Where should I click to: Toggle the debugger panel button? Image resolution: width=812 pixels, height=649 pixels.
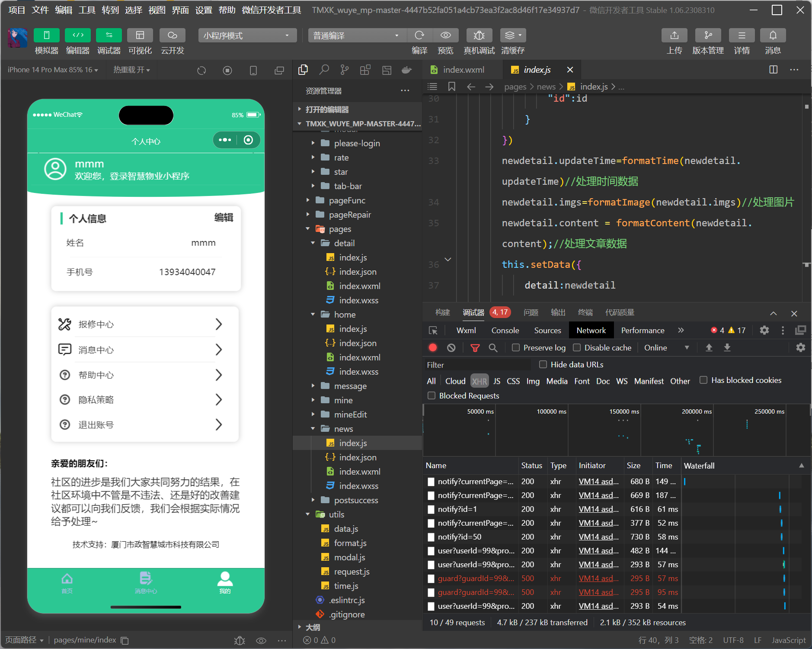click(x=109, y=35)
